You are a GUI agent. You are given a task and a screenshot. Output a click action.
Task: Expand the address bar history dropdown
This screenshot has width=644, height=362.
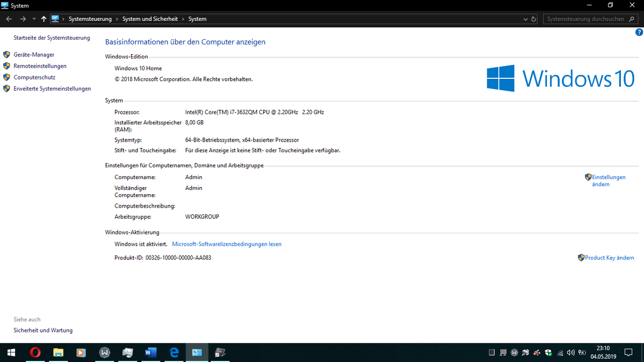click(525, 19)
